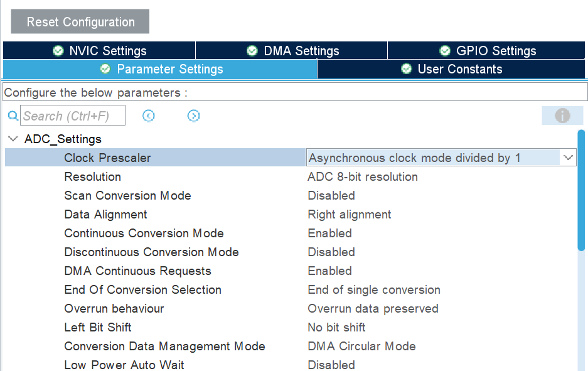Click the Search parameter input field
Screen dimensions: 588x371
(73, 116)
